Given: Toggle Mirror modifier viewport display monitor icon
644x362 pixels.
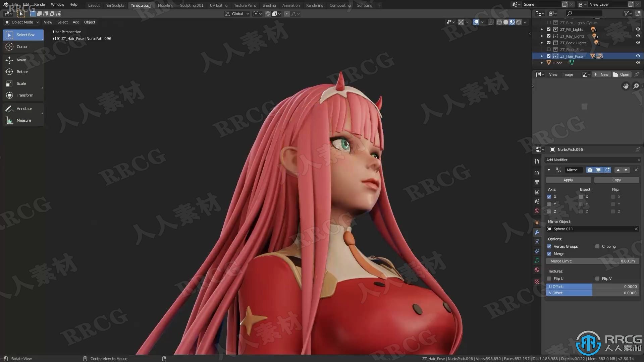Looking at the screenshot, I should (x=598, y=170).
